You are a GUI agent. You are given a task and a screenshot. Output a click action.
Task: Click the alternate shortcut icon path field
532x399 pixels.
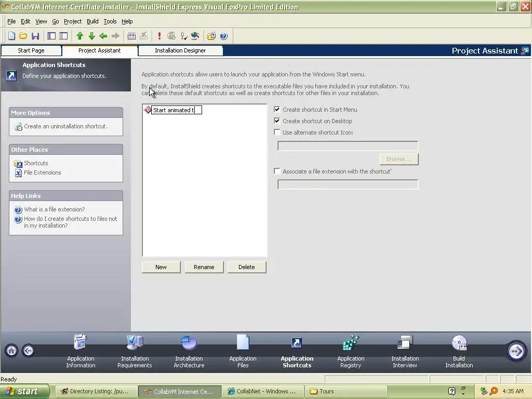[x=348, y=146]
